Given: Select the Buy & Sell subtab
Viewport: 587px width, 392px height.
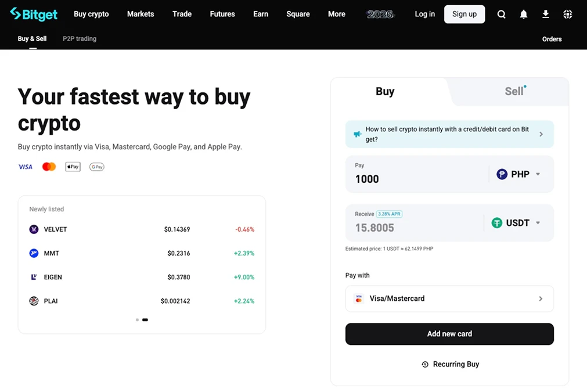Looking at the screenshot, I should [x=32, y=38].
